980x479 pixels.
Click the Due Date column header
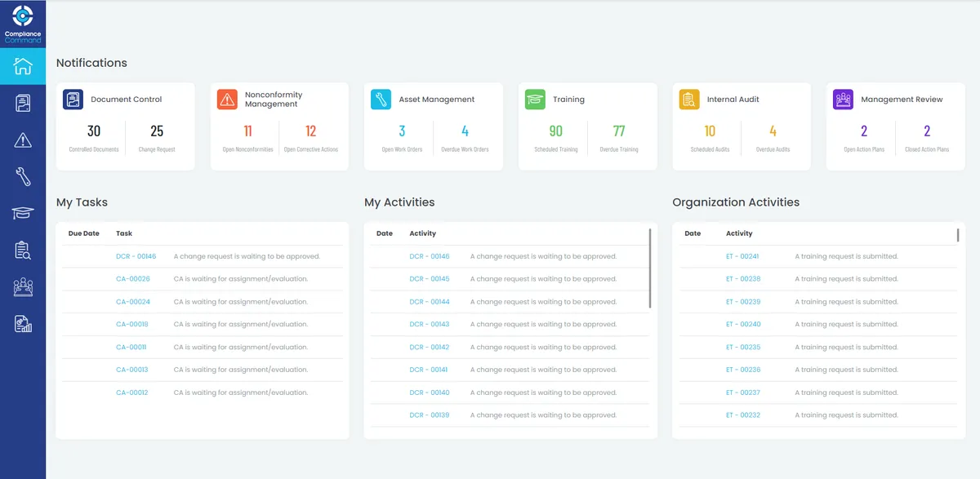84,233
